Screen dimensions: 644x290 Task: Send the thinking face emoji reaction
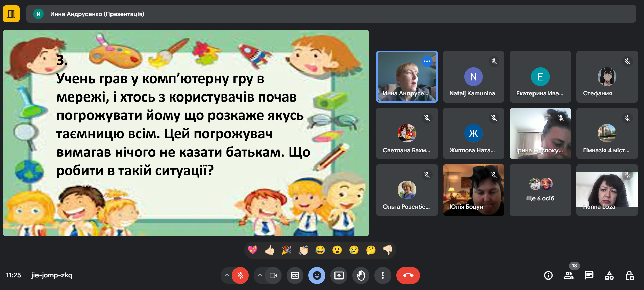click(371, 250)
